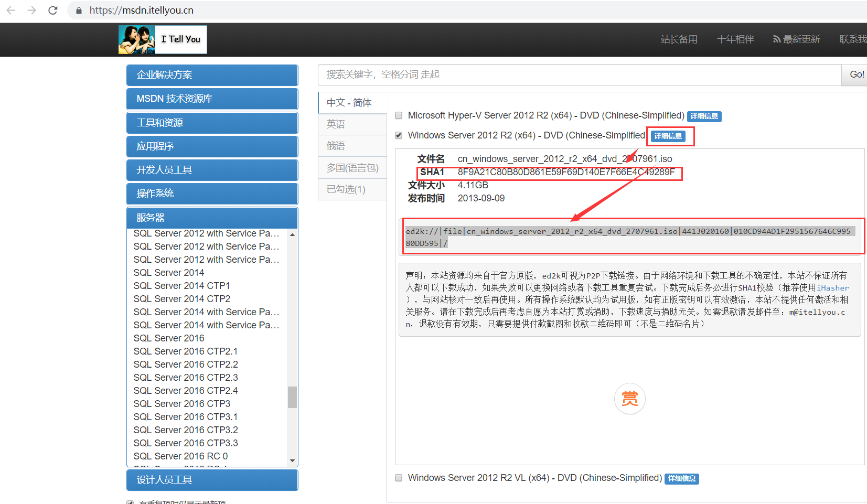Image resolution: width=867 pixels, height=504 pixels.
Task: Click the ed2k download link text
Action: tap(629, 237)
